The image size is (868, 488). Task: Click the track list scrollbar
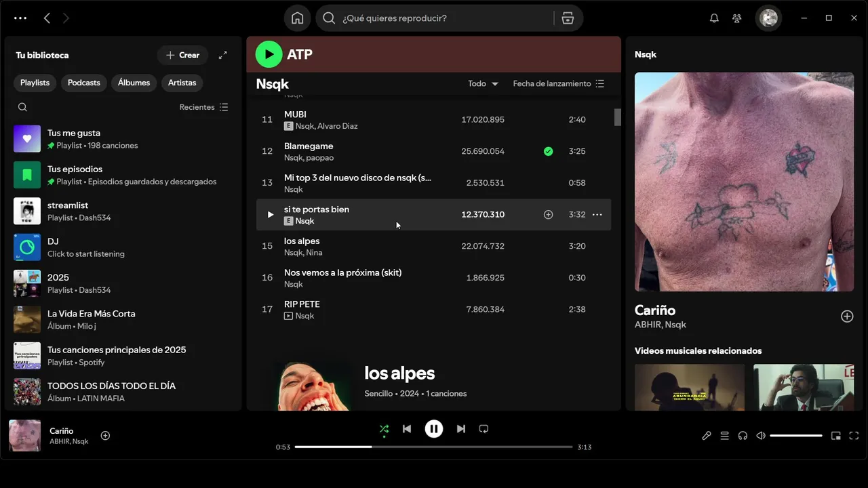(x=618, y=117)
